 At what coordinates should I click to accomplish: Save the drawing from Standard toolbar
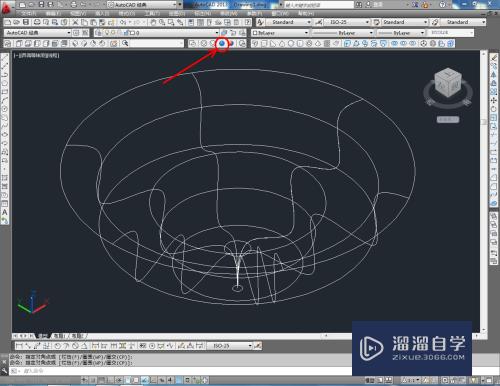[x=26, y=22]
